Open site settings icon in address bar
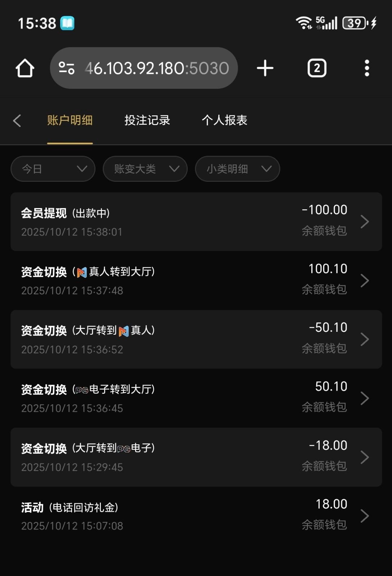392x576 pixels. pos(67,68)
